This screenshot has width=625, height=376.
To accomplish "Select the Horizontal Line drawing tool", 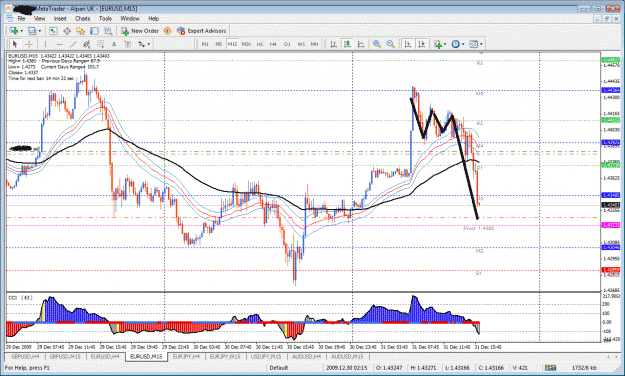I will pos(59,44).
